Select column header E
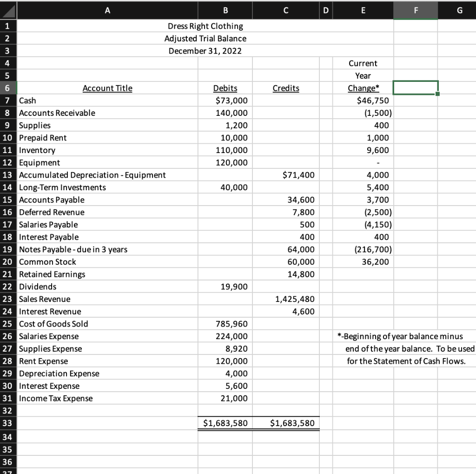The image size is (476, 474). [363, 10]
